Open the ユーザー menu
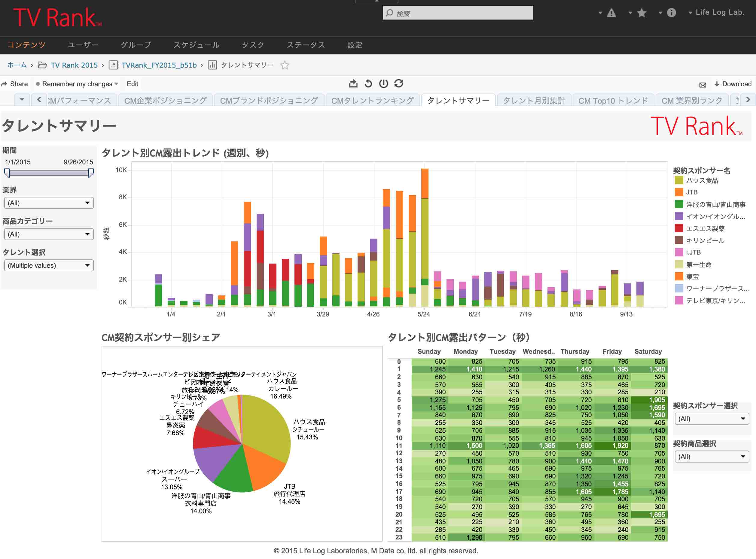 tap(83, 45)
